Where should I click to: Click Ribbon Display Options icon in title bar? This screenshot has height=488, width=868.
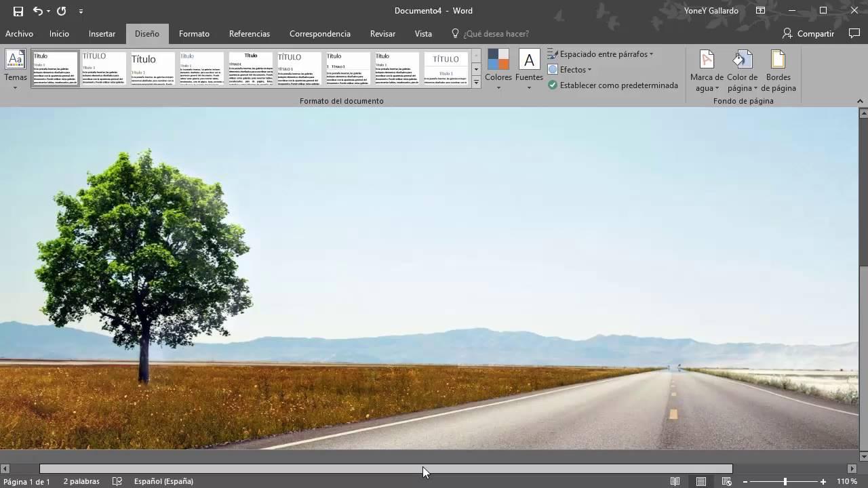click(x=760, y=11)
